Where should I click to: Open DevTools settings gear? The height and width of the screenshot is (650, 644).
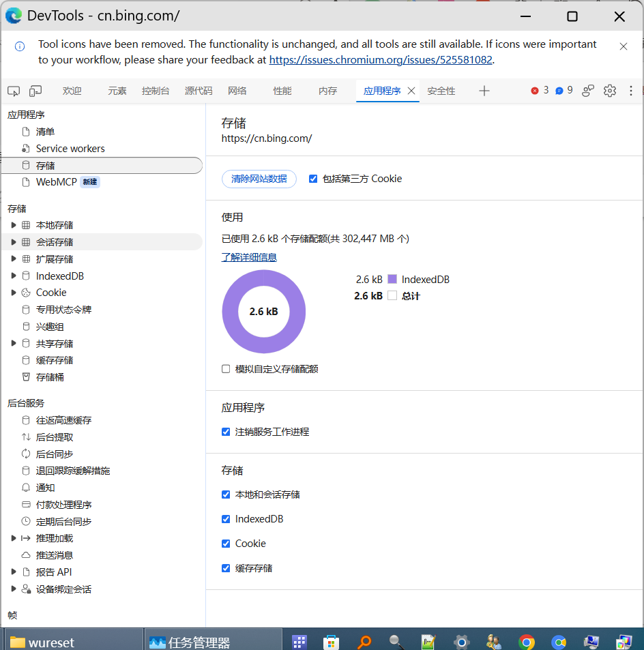(610, 91)
